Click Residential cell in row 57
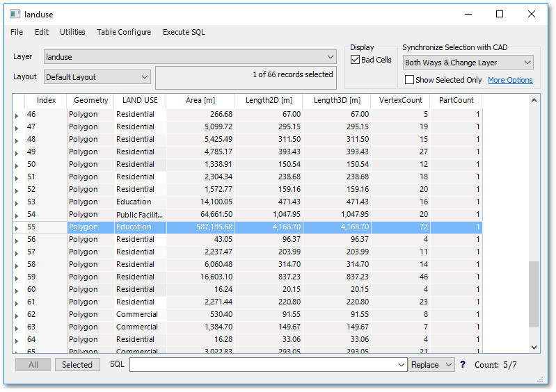Screen dimensions: 556x392 (x=140, y=252)
